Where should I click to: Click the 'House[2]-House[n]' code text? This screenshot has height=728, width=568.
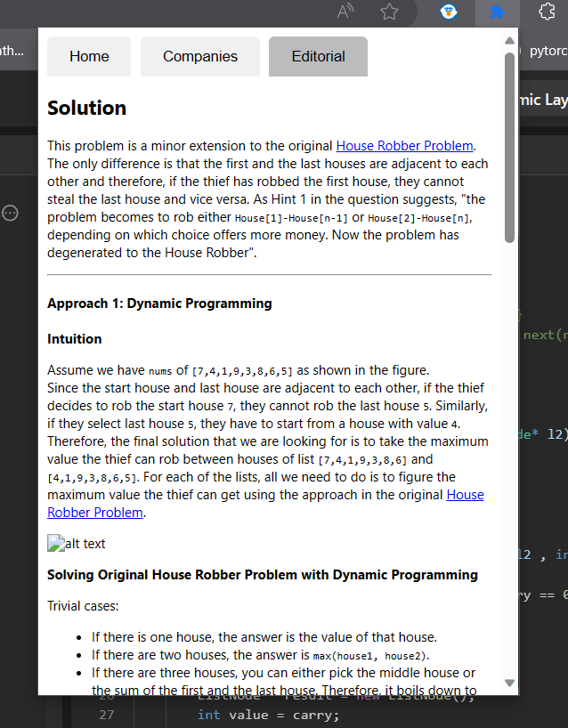tap(418, 218)
